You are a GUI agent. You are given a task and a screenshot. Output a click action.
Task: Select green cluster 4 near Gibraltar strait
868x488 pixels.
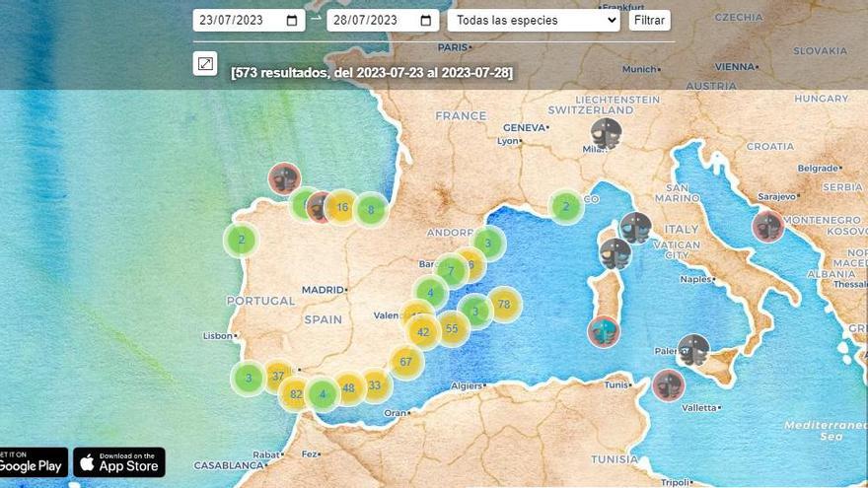(x=323, y=394)
